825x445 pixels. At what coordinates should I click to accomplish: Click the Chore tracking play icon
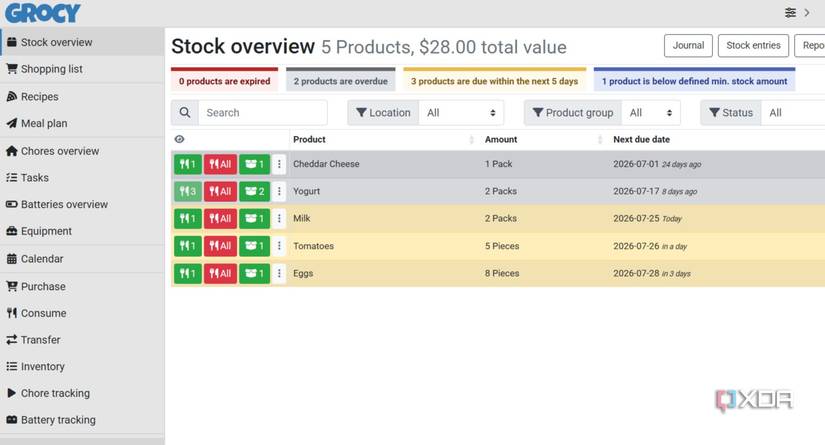pos(12,393)
